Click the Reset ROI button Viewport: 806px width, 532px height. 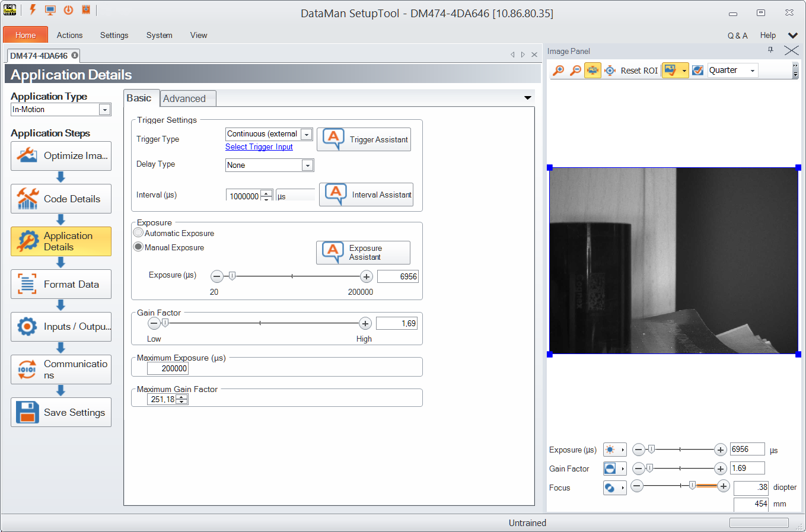click(x=639, y=71)
